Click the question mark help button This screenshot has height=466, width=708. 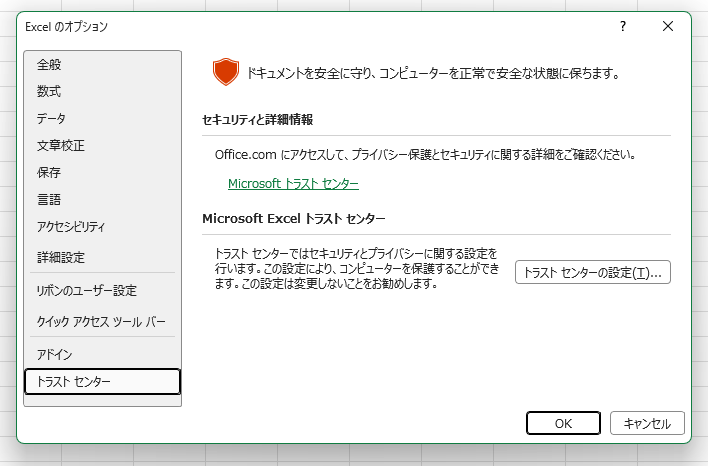click(623, 27)
